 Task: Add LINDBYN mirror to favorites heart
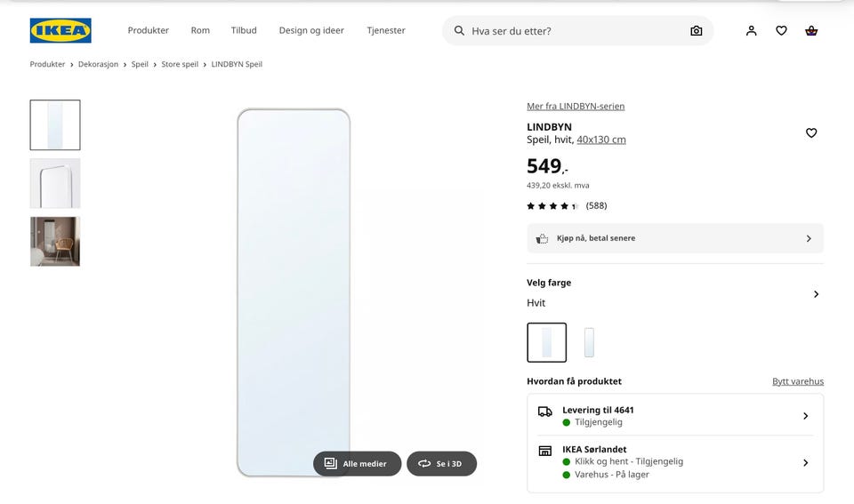pyautogui.click(x=811, y=132)
